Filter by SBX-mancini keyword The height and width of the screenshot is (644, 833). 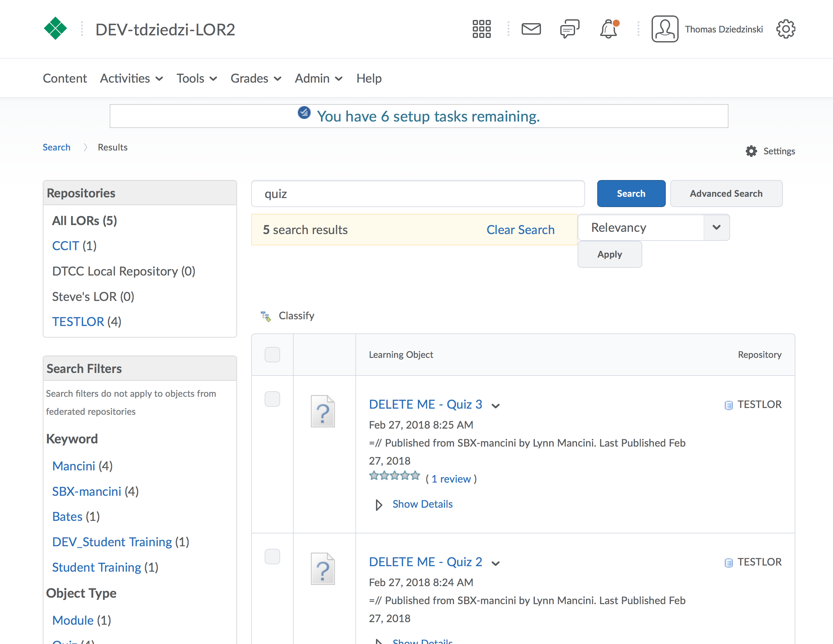87,492
